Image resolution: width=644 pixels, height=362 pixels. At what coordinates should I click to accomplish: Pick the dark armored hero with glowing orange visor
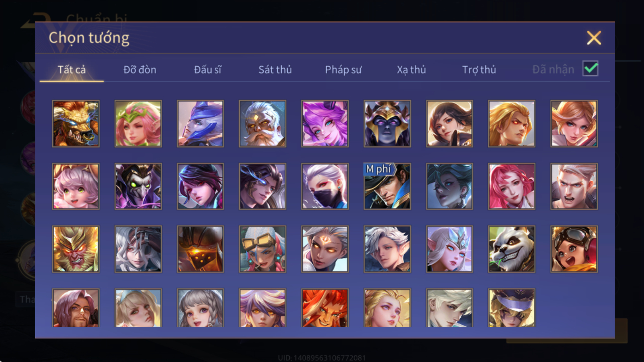click(x=200, y=249)
